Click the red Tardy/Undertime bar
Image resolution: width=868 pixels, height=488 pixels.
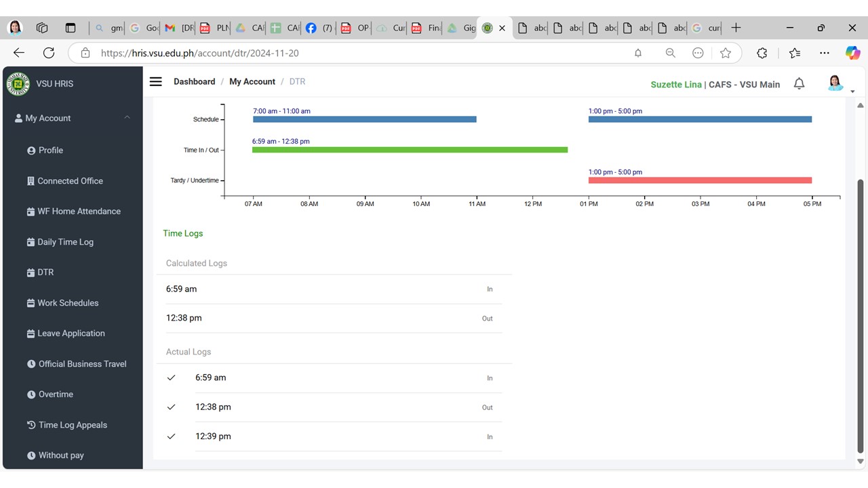pyautogui.click(x=700, y=180)
